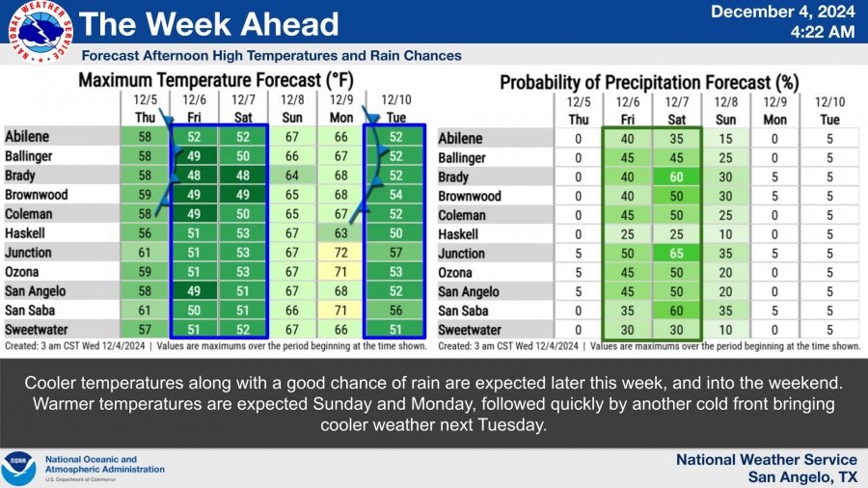
Task: Click Haskell's 63 Monday temperature cell
Action: [341, 233]
